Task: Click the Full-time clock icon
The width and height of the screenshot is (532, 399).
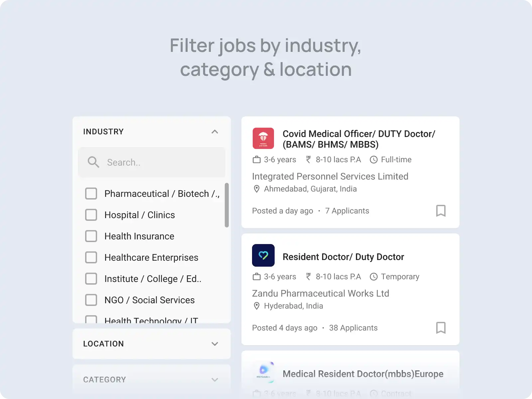Action: coord(374,160)
